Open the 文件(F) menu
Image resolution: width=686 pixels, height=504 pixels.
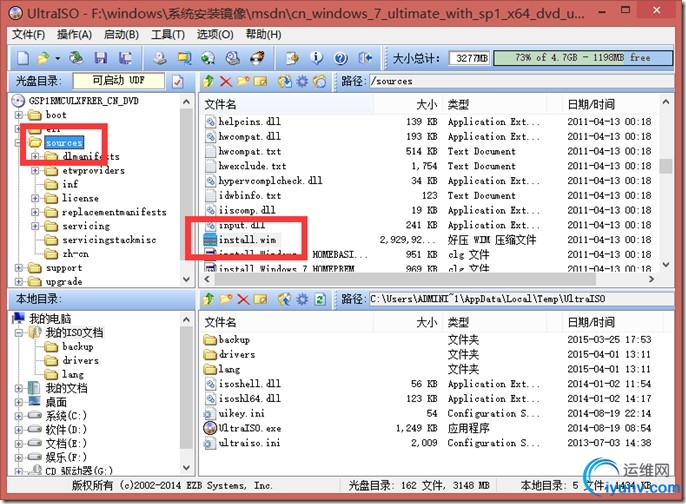(x=28, y=35)
